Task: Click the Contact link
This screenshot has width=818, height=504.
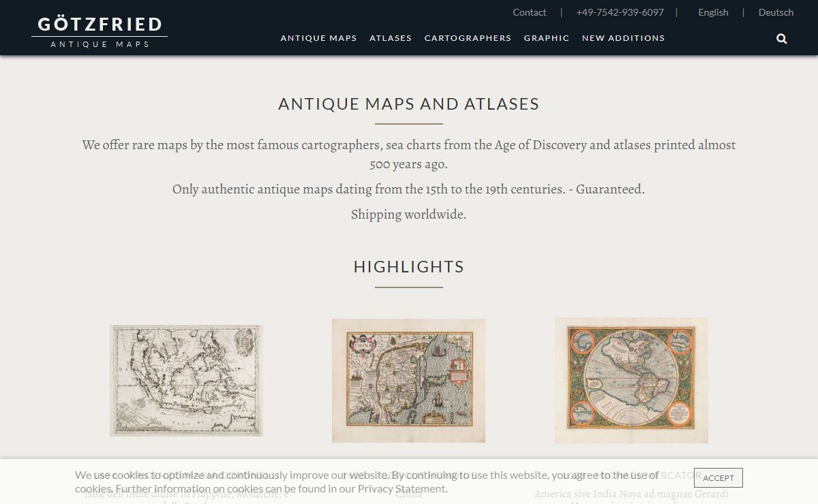Action: (x=529, y=12)
